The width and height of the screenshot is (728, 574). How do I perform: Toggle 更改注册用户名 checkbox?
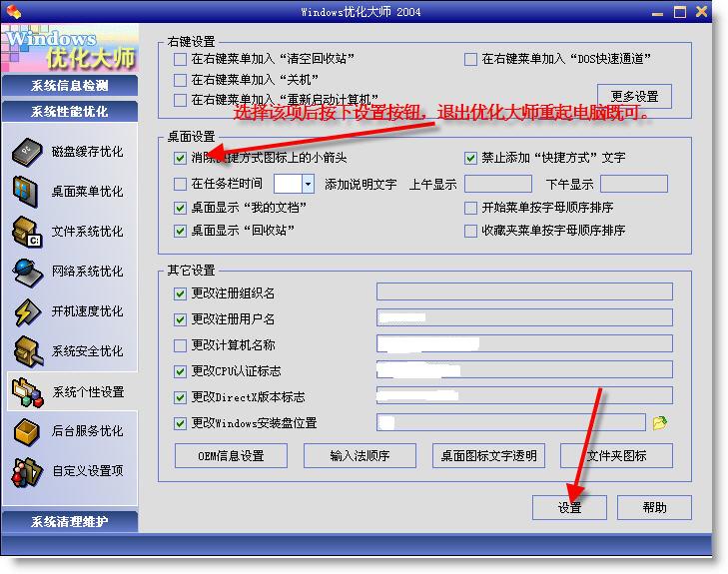(180, 319)
